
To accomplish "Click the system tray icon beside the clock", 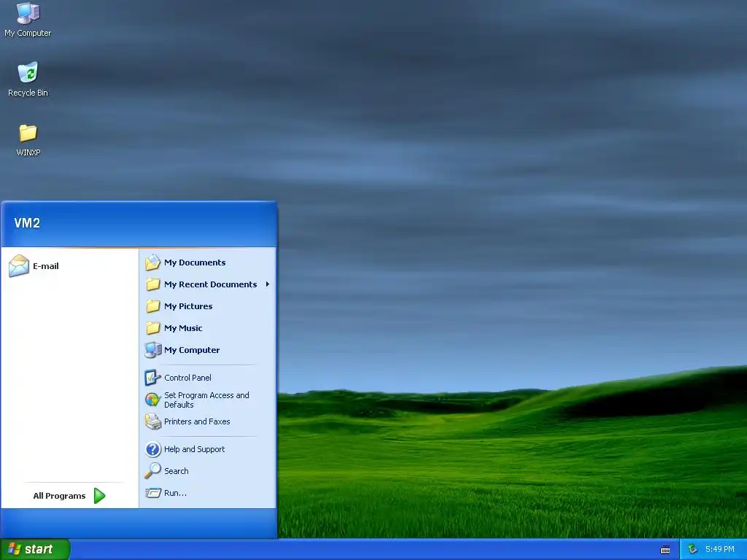I will tap(693, 549).
